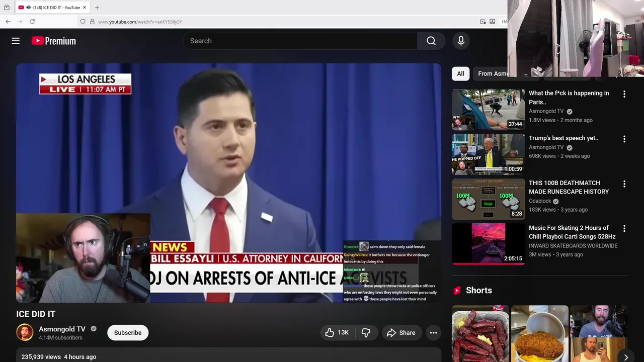Select the ICE DID IT browser tab
The image size is (644, 362).
pos(52,8)
